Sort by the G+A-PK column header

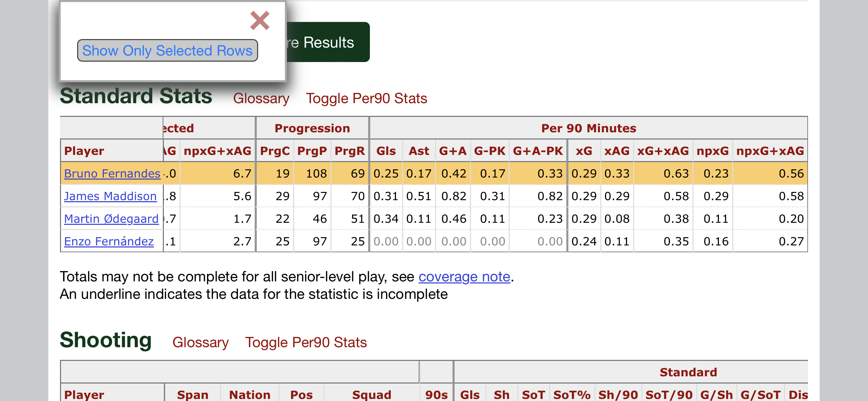538,151
